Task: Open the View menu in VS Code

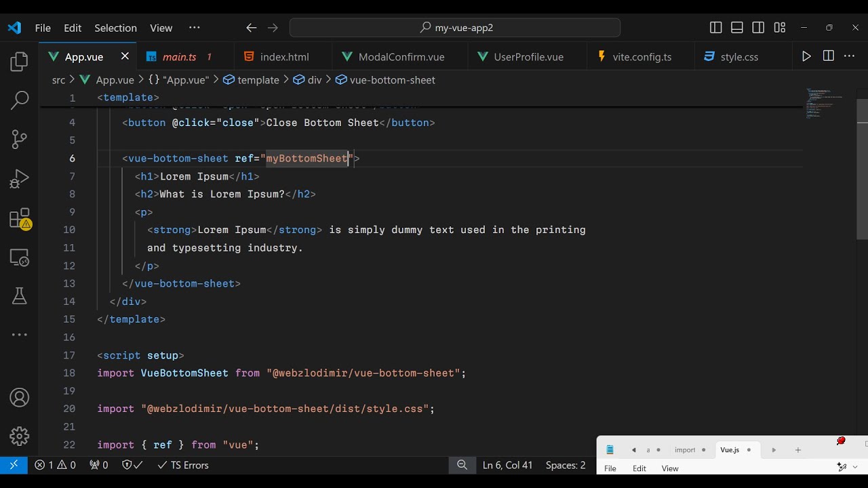Action: (161, 28)
